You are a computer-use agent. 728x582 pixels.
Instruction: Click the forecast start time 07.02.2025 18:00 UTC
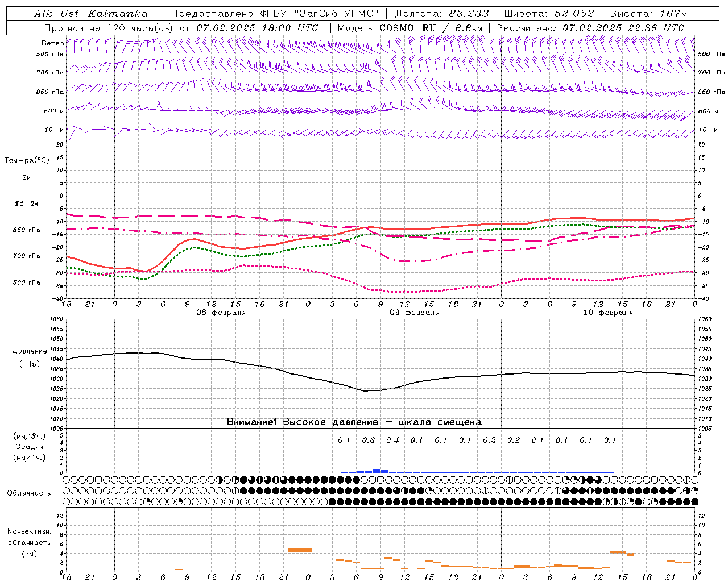point(257,28)
